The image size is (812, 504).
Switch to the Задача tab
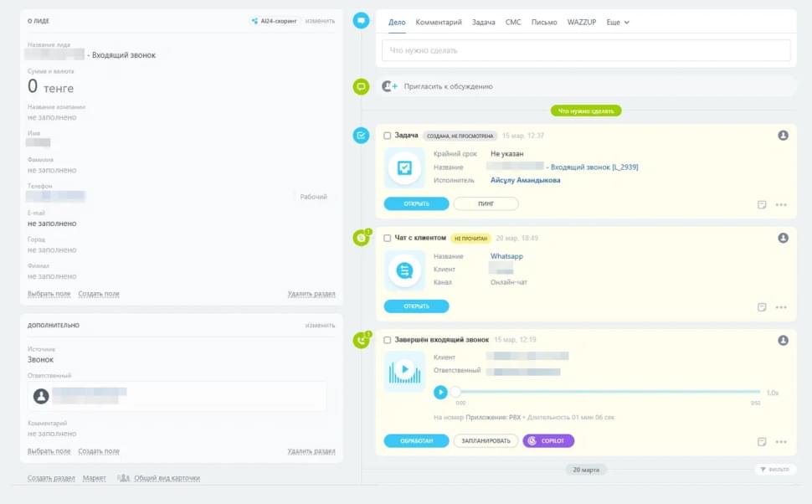pos(483,23)
